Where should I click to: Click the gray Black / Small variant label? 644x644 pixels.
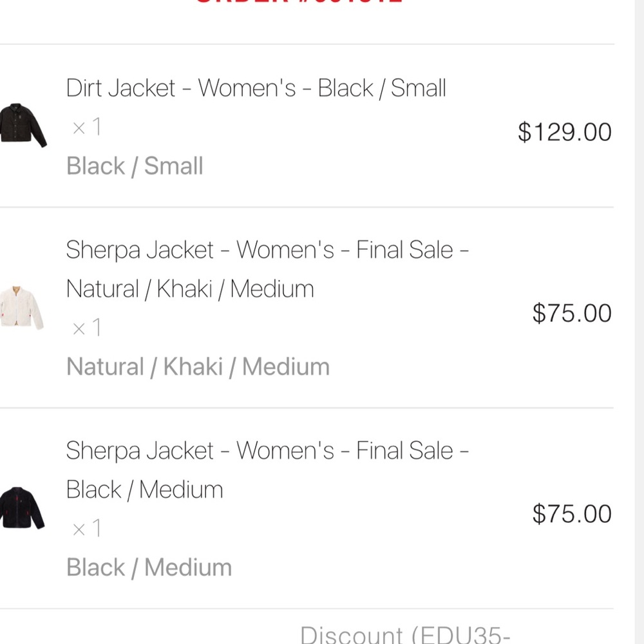135,166
